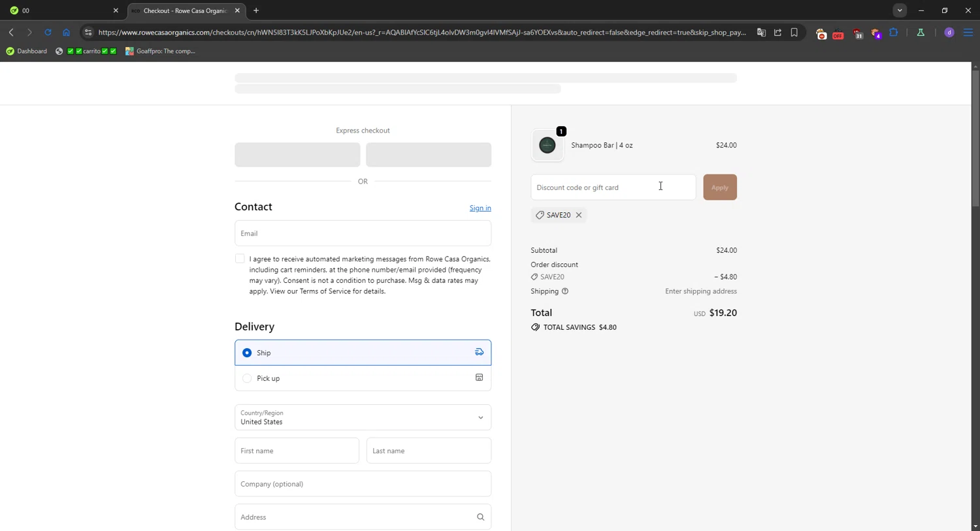
Task: Click the Sign in link
Action: coord(480,208)
